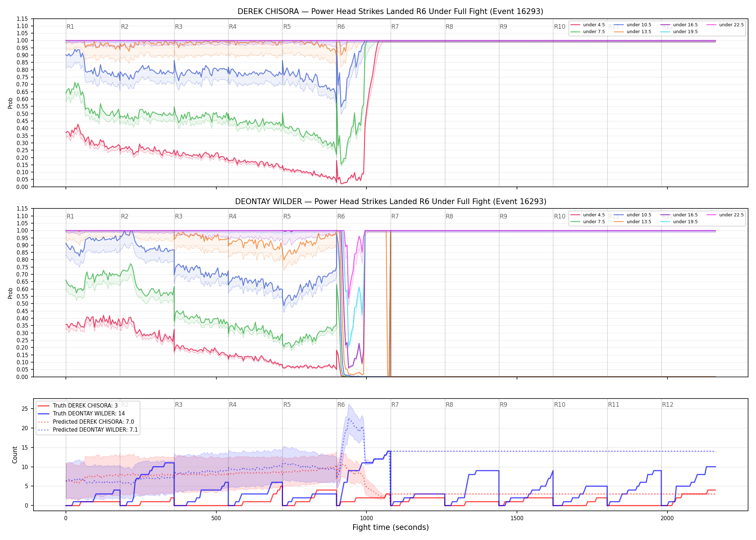Click the R12 round marker in the Count chart
Screen dimensions: 756x540
point(667,405)
